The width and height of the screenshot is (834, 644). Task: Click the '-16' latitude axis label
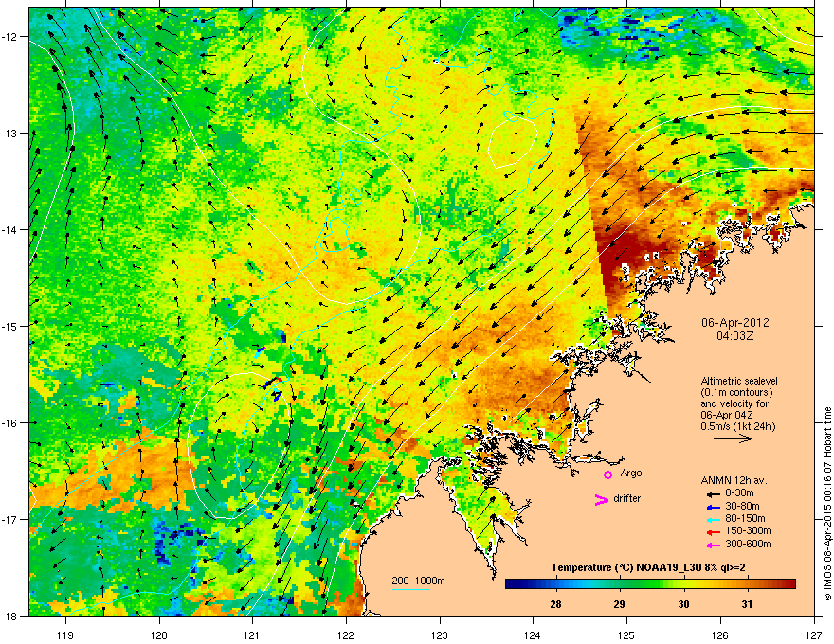click(9, 423)
